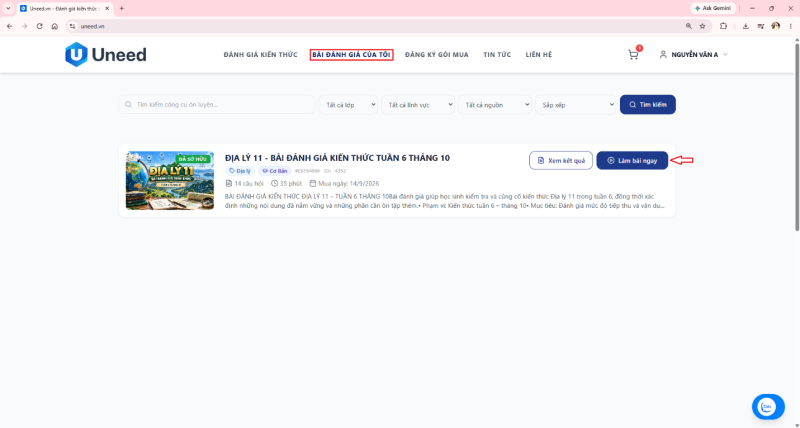800x428 pixels.
Task: Open LIÊN HỆ menu item
Action: pos(539,55)
